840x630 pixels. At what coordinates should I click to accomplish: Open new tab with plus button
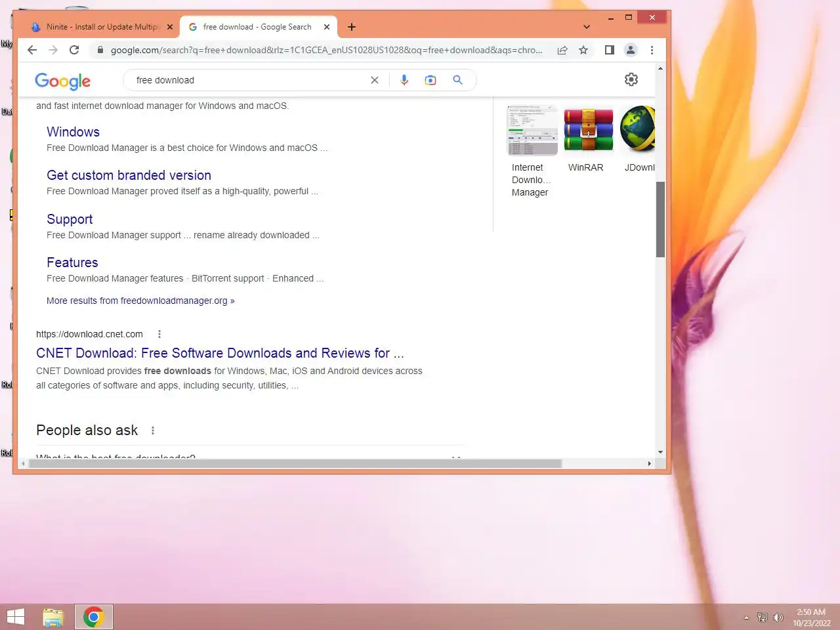pos(352,27)
